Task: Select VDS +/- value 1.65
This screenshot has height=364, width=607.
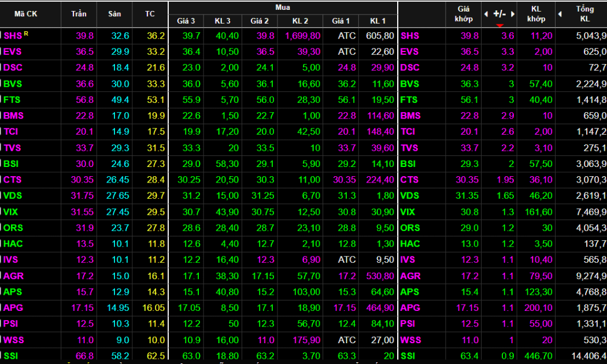Action: coord(505,195)
